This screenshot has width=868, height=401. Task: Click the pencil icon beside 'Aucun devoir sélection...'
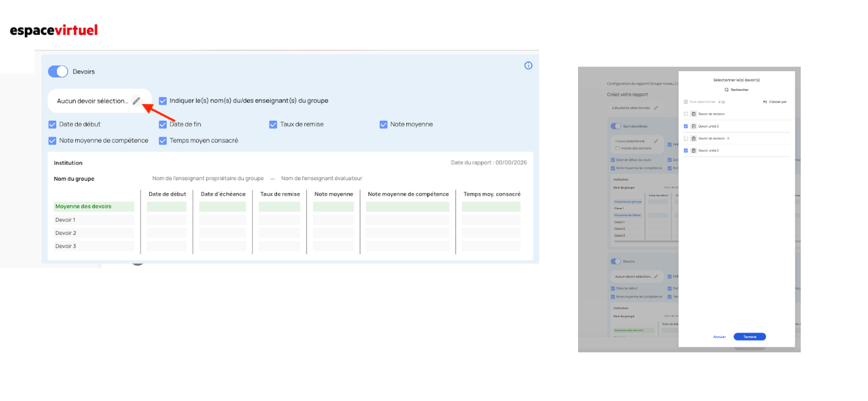[x=136, y=101]
